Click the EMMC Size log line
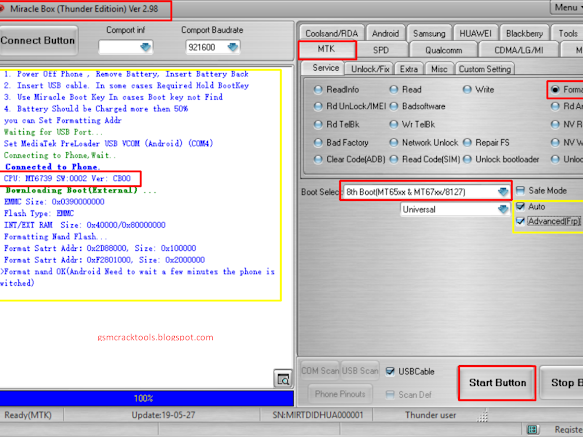 click(54, 202)
